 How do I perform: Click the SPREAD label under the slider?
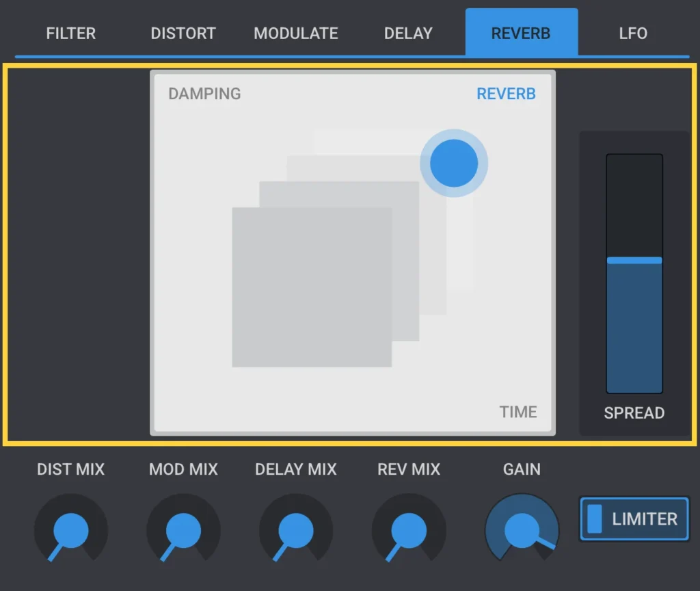[634, 412]
